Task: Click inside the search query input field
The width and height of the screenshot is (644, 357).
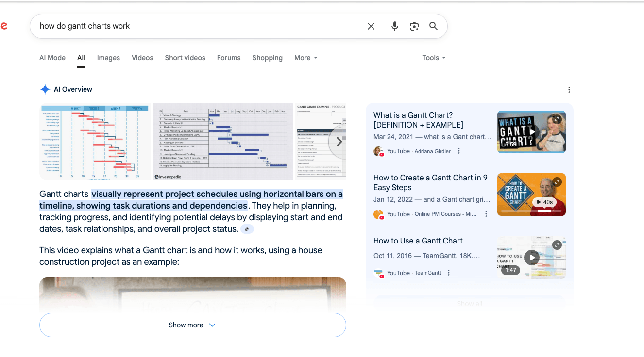Action: click(194, 26)
